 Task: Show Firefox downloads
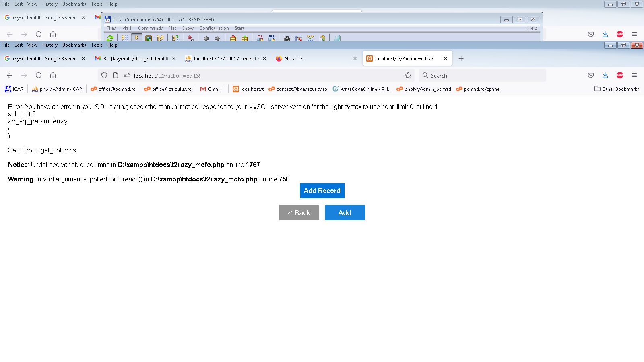(605, 75)
